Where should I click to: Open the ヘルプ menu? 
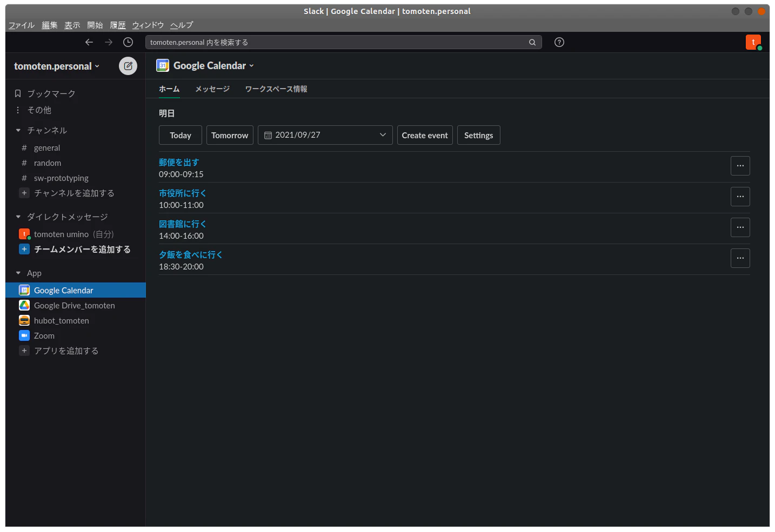pos(182,25)
